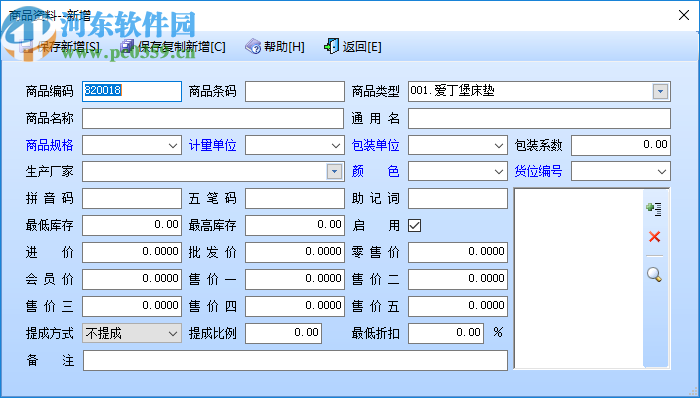Close the 商品资料 window
The height and width of the screenshot is (398, 700).
coord(683,15)
